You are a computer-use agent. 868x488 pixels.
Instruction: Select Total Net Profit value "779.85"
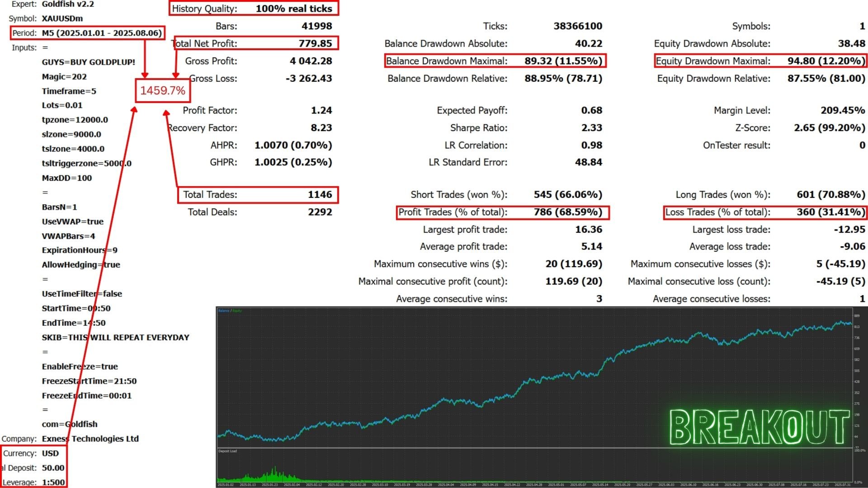coord(315,43)
